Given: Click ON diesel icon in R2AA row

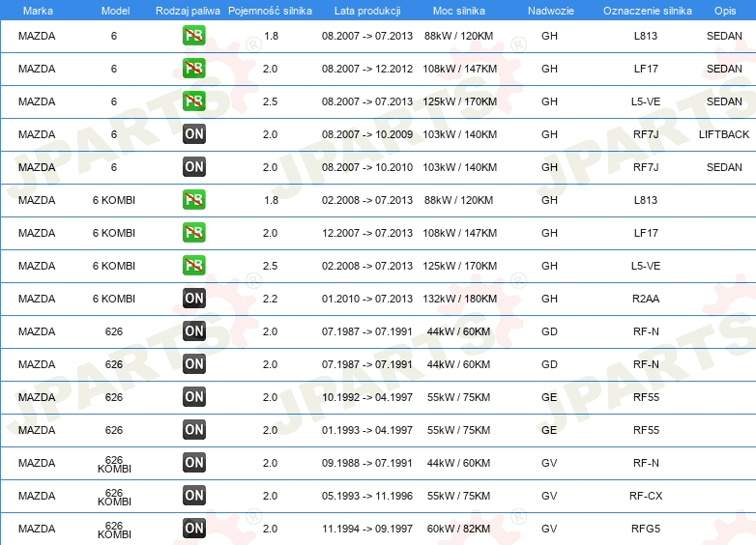Looking at the screenshot, I should click(x=193, y=299).
